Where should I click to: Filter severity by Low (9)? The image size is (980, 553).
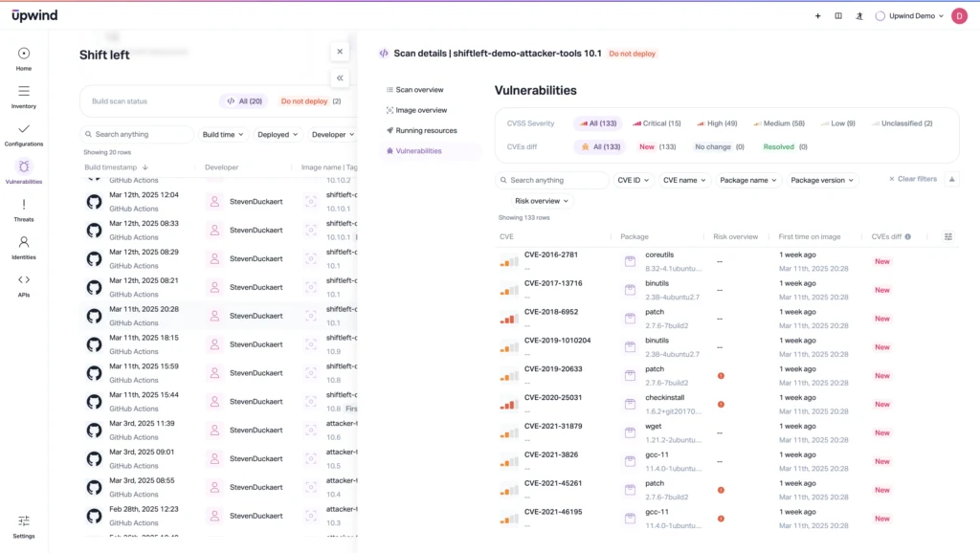tap(838, 123)
